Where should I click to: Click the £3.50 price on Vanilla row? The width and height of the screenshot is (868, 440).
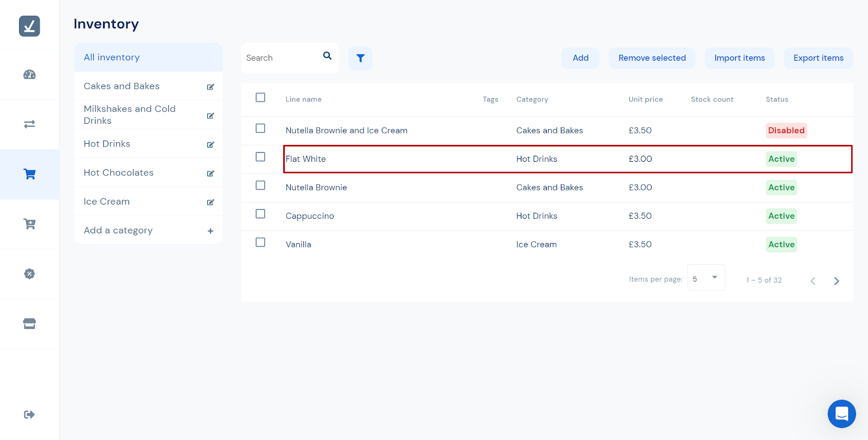[640, 245]
